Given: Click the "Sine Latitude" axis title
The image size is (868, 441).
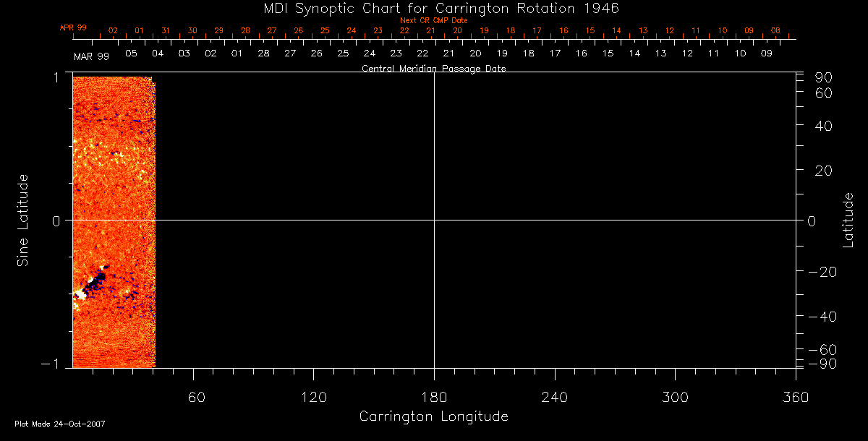Looking at the screenshot, I should (x=22, y=220).
